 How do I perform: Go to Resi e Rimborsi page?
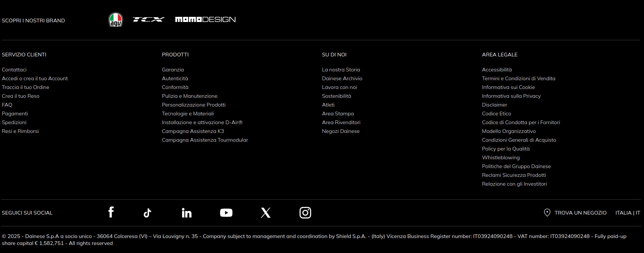pos(20,131)
